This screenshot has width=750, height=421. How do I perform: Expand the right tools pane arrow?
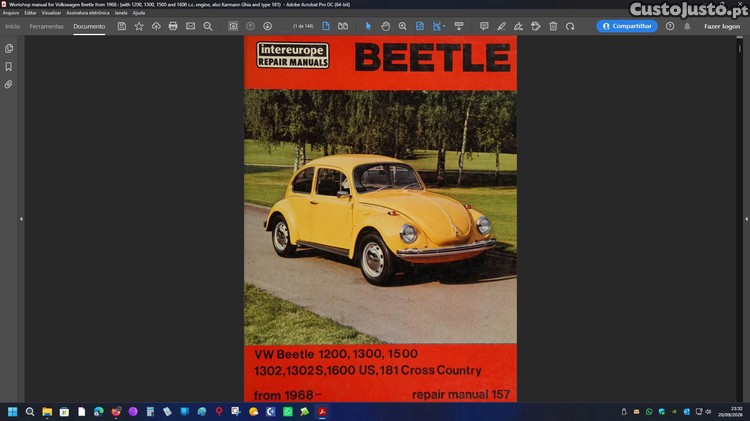click(746, 219)
